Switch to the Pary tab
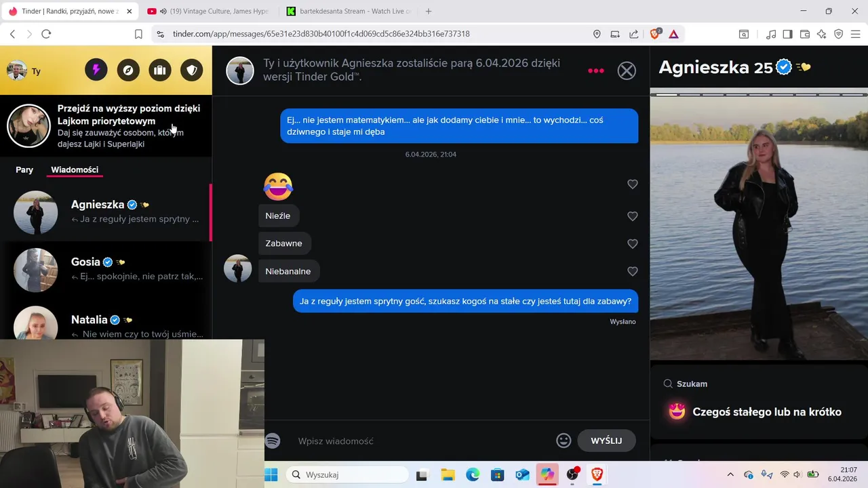 pyautogui.click(x=24, y=169)
